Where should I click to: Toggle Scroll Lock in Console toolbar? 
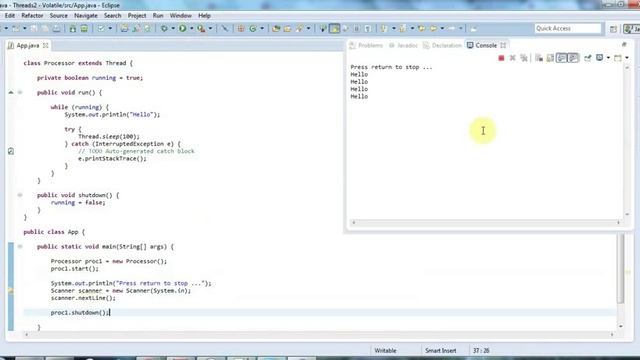click(550, 58)
